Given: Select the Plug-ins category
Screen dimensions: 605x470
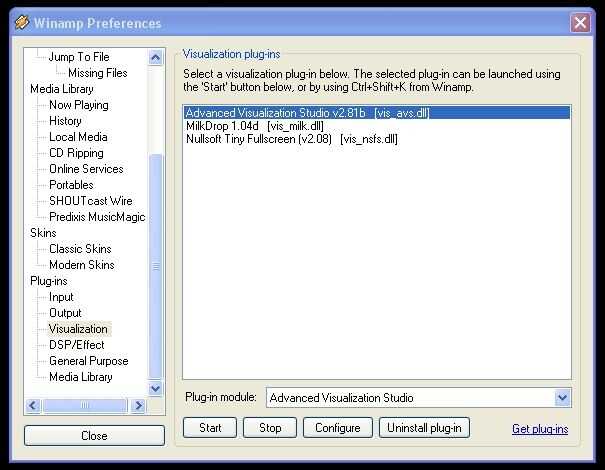Looking at the screenshot, I should (49, 281).
